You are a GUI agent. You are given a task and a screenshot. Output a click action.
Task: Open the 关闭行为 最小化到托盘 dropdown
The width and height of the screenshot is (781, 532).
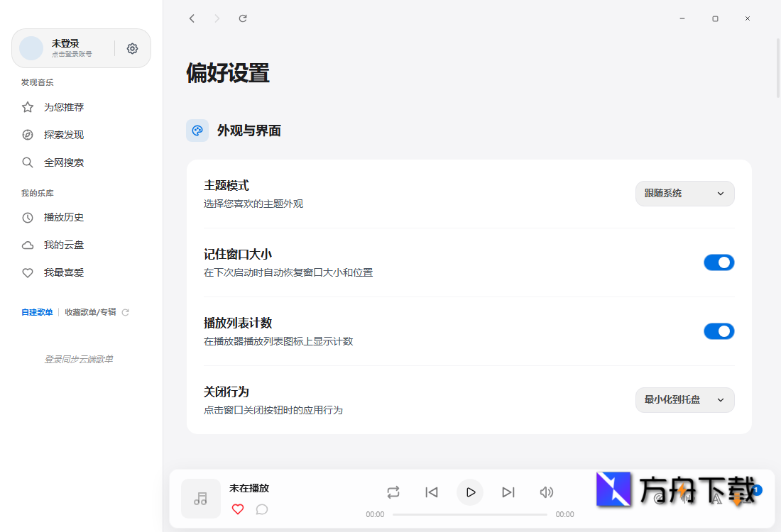(x=684, y=399)
